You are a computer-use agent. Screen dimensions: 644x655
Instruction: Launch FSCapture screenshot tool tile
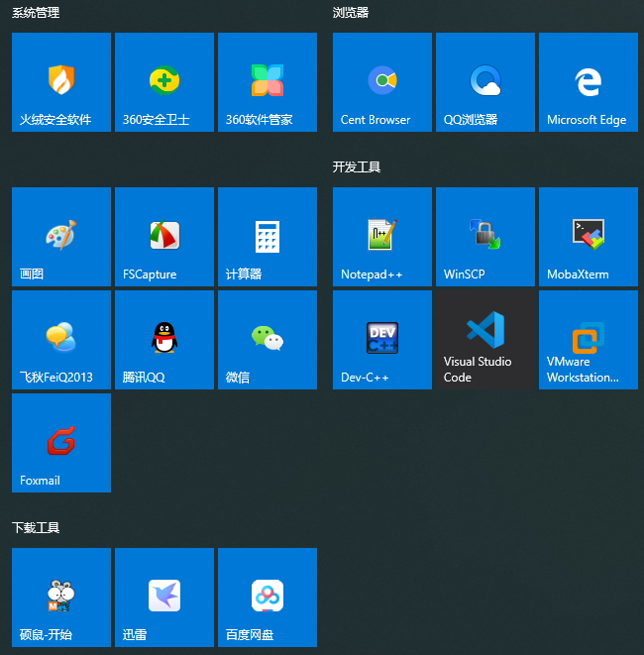click(164, 237)
